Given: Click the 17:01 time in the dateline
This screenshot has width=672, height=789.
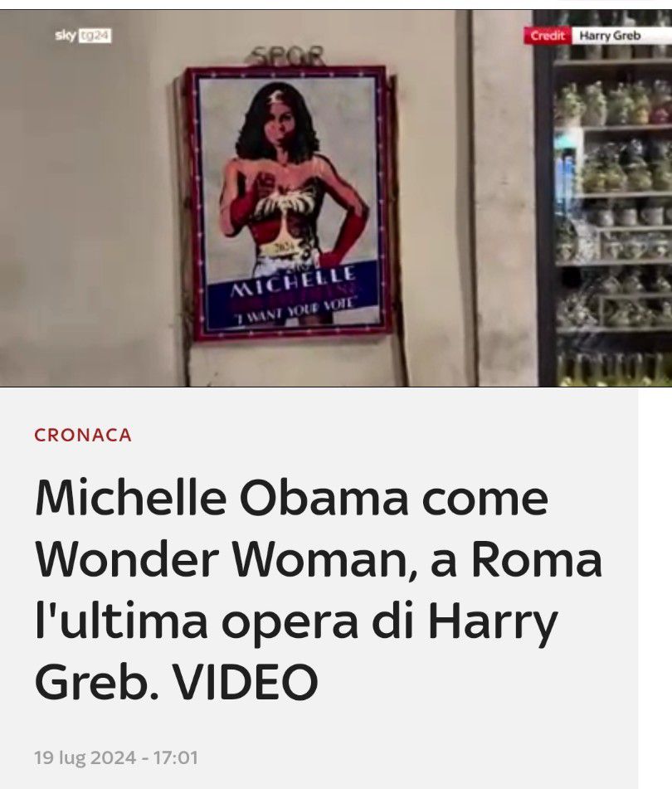Looking at the screenshot, I should click(x=176, y=757).
